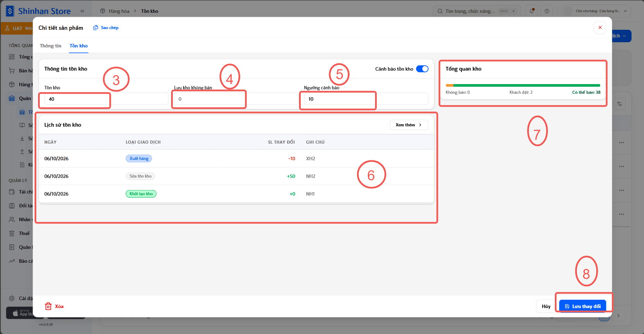Toggle the Cảnh báo tồn kho switch

(x=422, y=69)
